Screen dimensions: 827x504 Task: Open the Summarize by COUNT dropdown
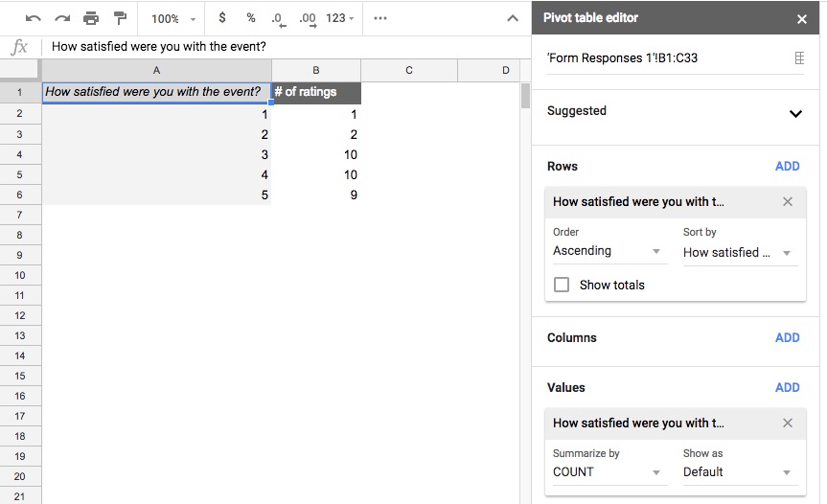click(607, 472)
